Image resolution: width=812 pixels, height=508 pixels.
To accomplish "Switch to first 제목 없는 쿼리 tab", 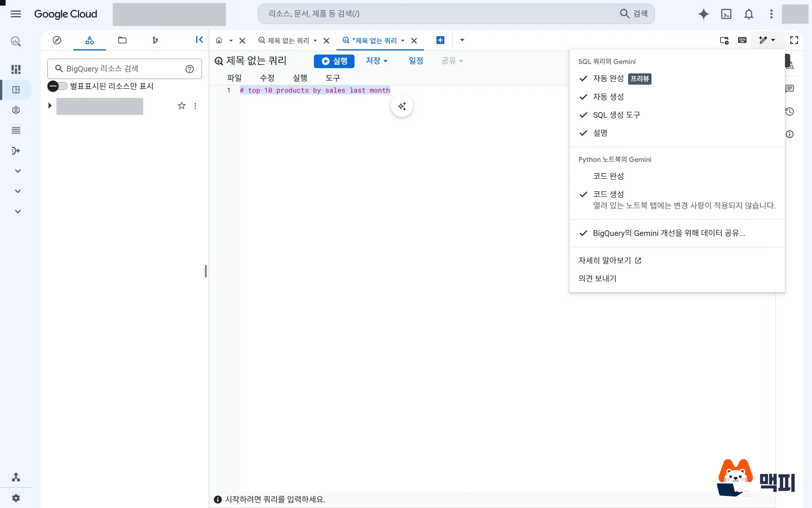I will click(284, 41).
